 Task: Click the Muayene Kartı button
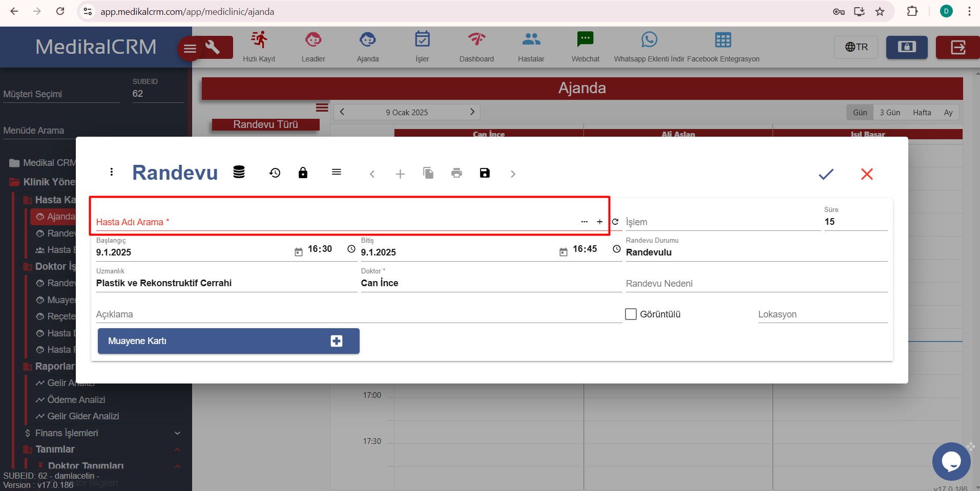tap(228, 341)
